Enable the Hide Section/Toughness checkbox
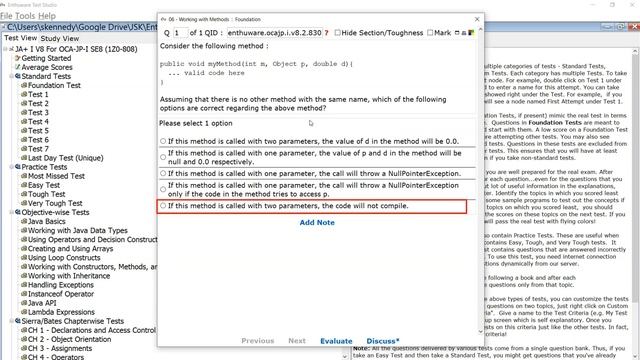 pos(338,33)
